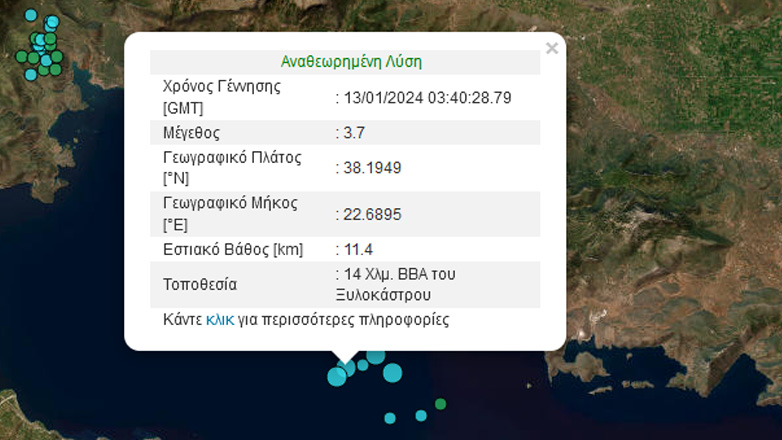Click the Μέγεθος row label
Screen dimensions: 782x440
pyautogui.click(x=191, y=133)
